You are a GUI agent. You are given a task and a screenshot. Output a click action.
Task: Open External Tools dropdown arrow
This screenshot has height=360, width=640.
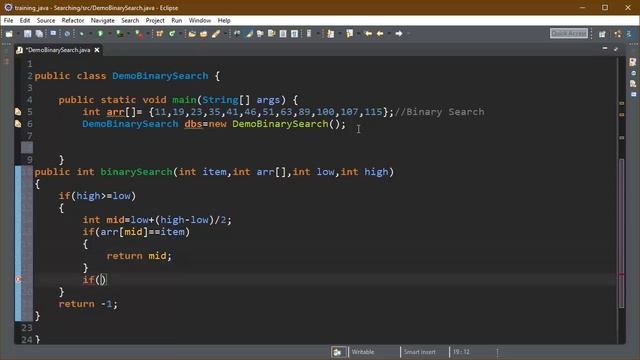click(148, 34)
